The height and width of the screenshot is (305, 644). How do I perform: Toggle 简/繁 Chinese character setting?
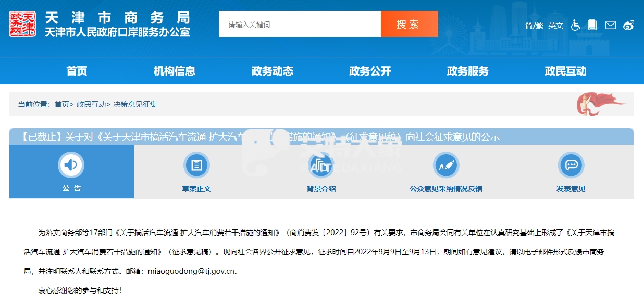[534, 26]
